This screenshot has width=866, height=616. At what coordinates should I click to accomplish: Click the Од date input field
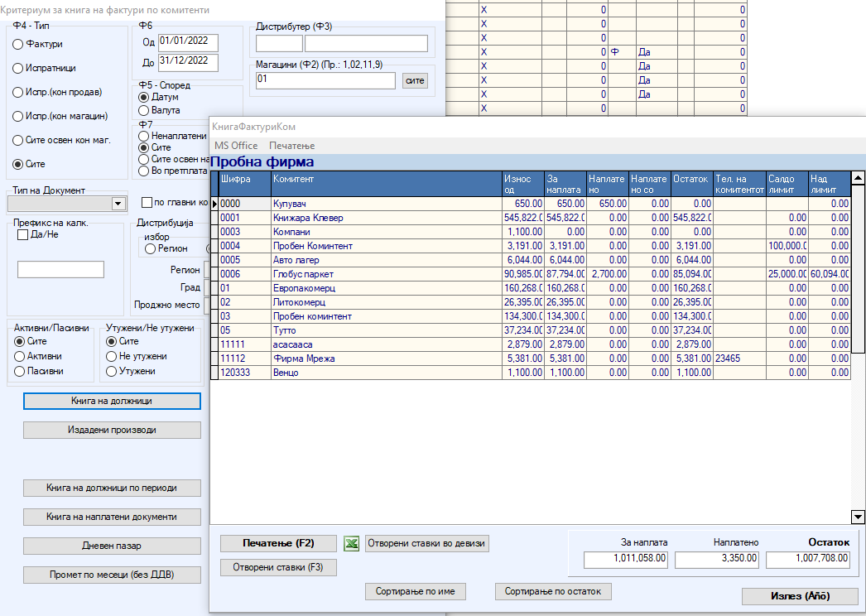pyautogui.click(x=188, y=41)
